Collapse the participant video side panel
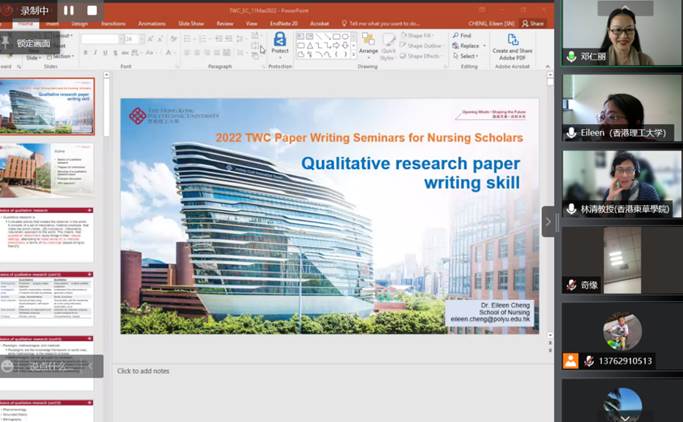 (x=548, y=221)
